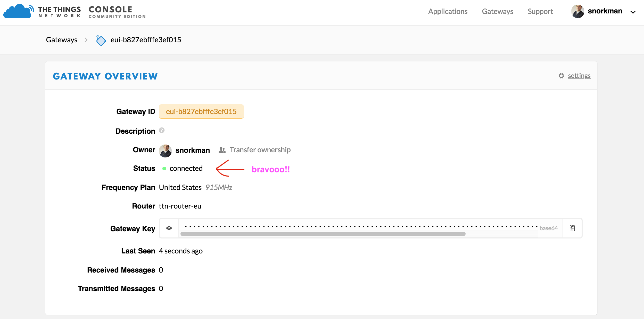
Task: Click The Things Network cloud logo
Action: coord(18,11)
